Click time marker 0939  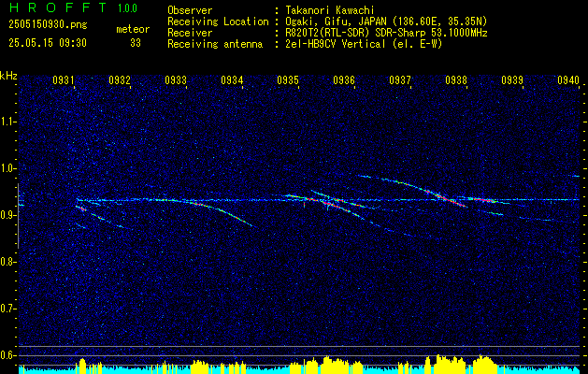(x=512, y=80)
